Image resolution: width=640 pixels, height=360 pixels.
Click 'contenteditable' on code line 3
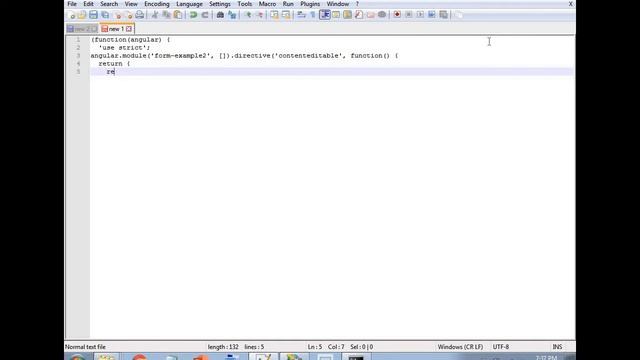click(x=308, y=56)
